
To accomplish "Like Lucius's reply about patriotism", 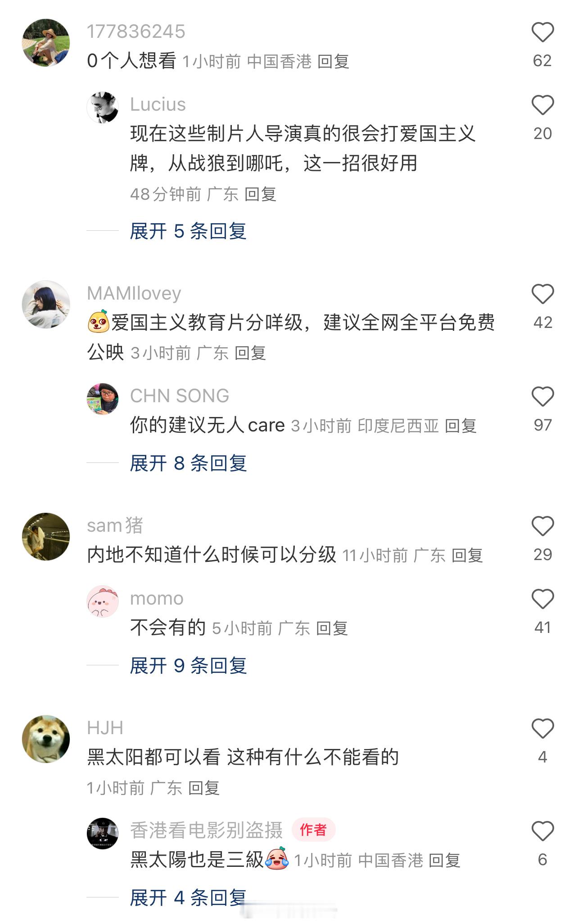I will pyautogui.click(x=542, y=105).
